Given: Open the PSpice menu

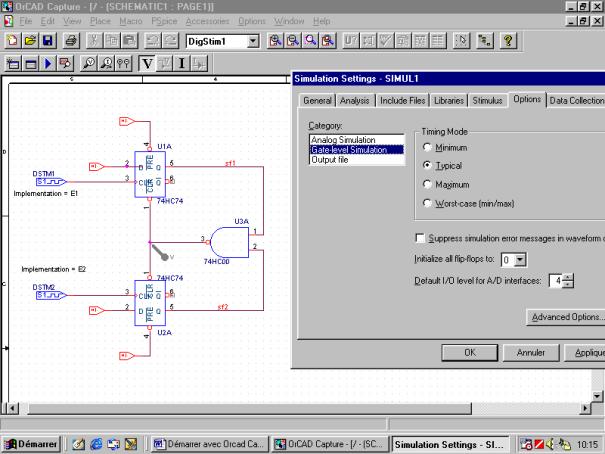Looking at the screenshot, I should click(164, 21).
